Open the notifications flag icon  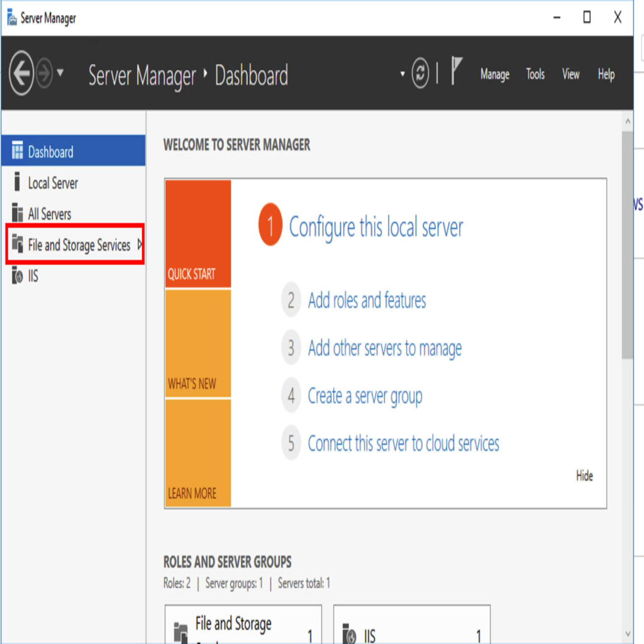coord(457,70)
